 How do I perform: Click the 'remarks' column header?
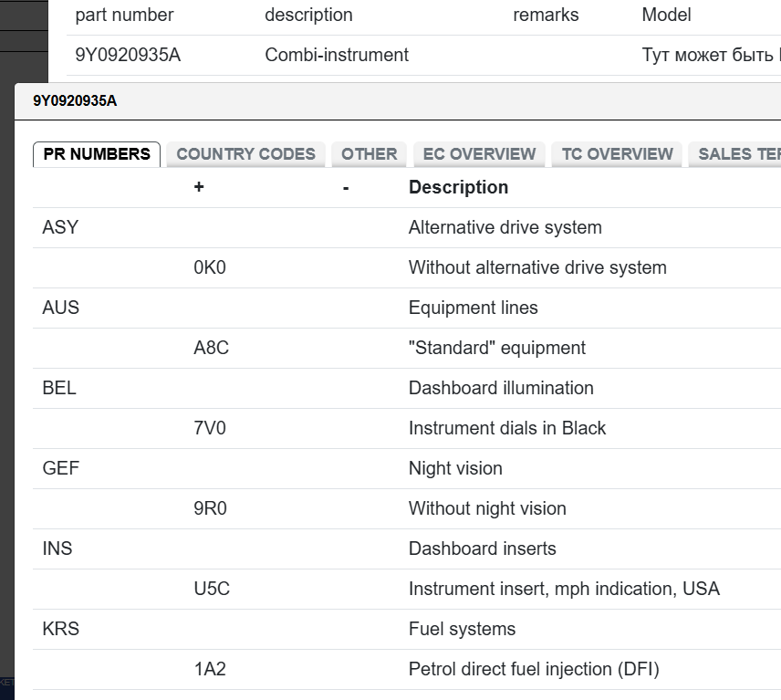546,15
